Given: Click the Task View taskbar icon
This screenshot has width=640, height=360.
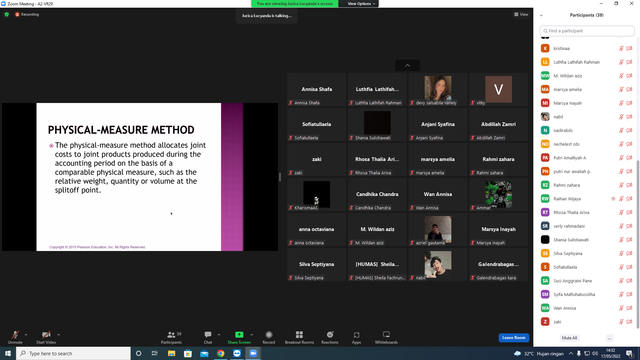Looking at the screenshot, I should click(x=155, y=353).
